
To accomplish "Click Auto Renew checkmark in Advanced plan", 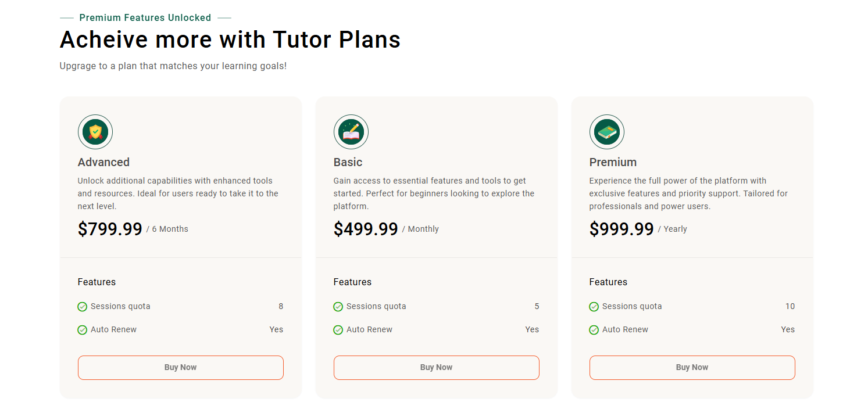I will [83, 330].
